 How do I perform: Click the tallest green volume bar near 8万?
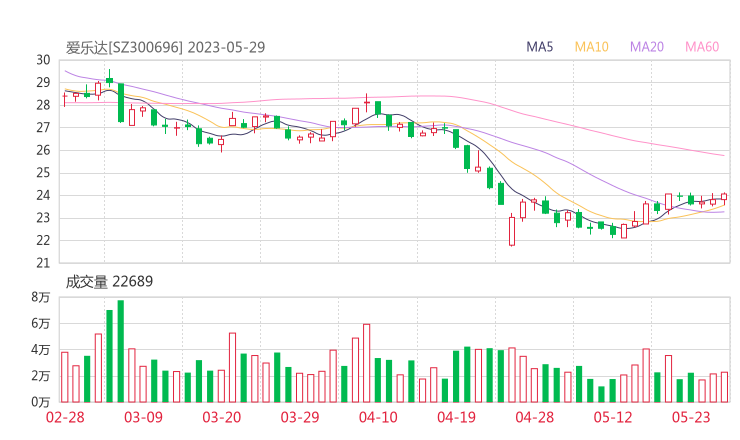pyautogui.click(x=120, y=351)
